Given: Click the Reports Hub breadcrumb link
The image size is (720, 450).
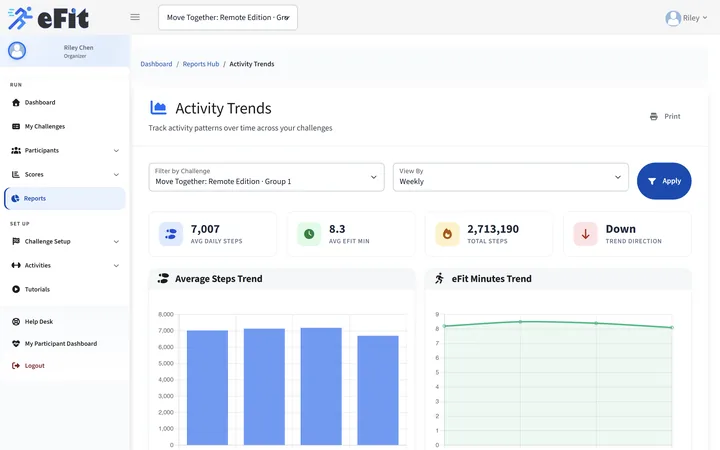Looking at the screenshot, I should 201,64.
